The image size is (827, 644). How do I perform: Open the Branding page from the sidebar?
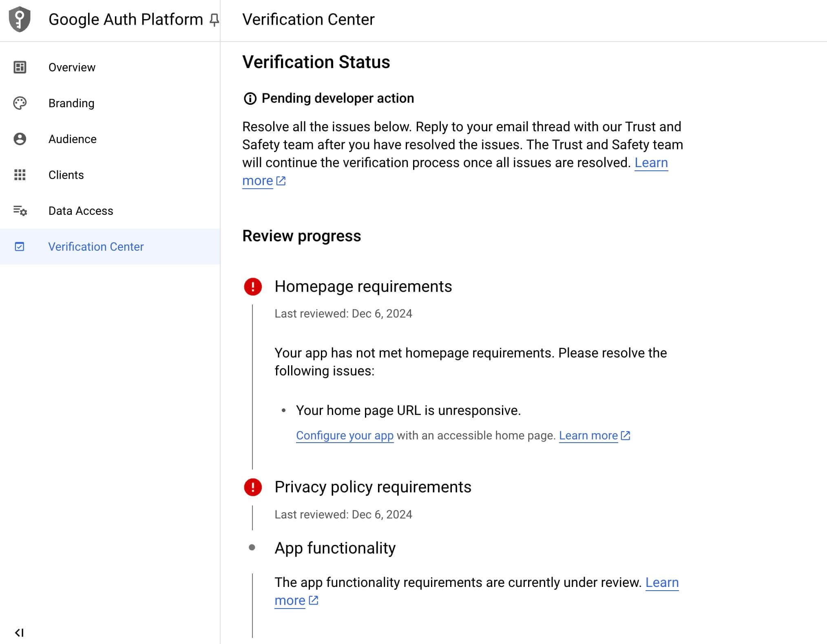pyautogui.click(x=71, y=103)
